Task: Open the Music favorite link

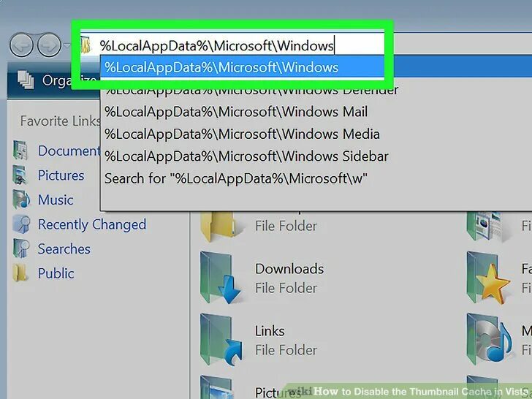Action: (56, 199)
